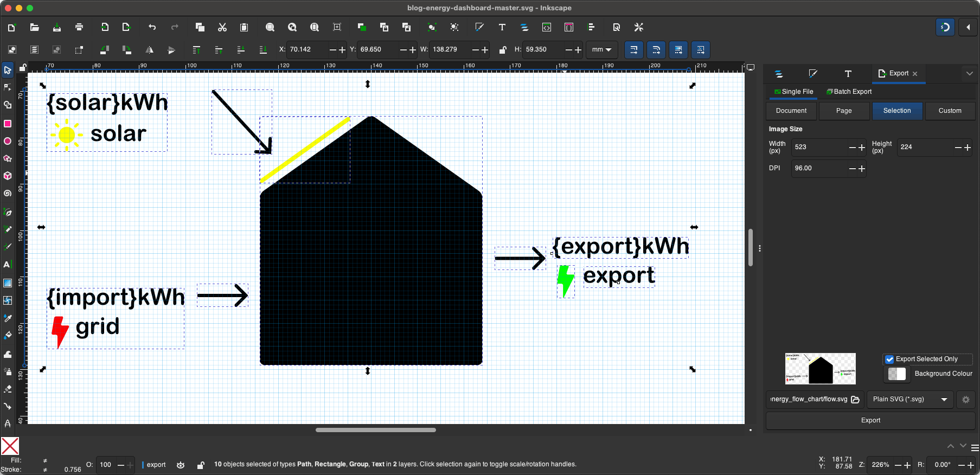The image size is (980, 475).
Task: Decrease export Height value
Action: [x=958, y=147]
